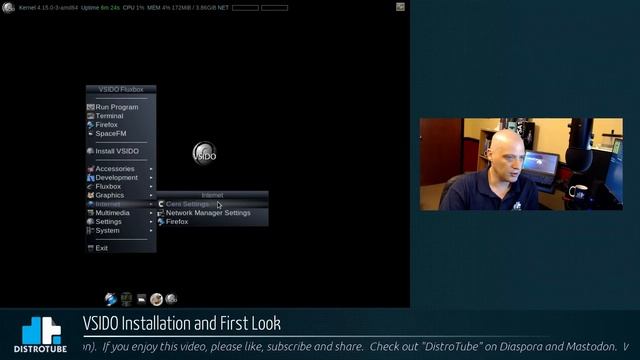Click the VSIDO logo on the desktop centre

pos(204,153)
